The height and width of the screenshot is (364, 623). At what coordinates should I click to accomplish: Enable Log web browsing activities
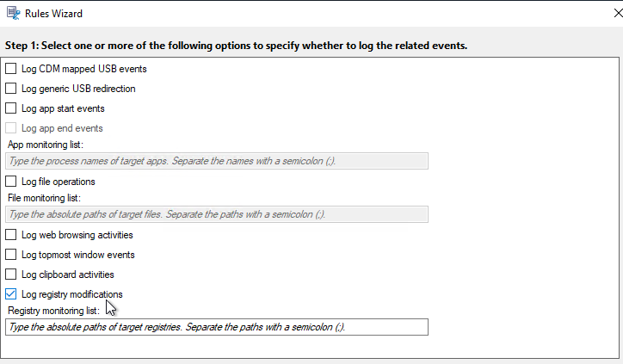point(10,234)
